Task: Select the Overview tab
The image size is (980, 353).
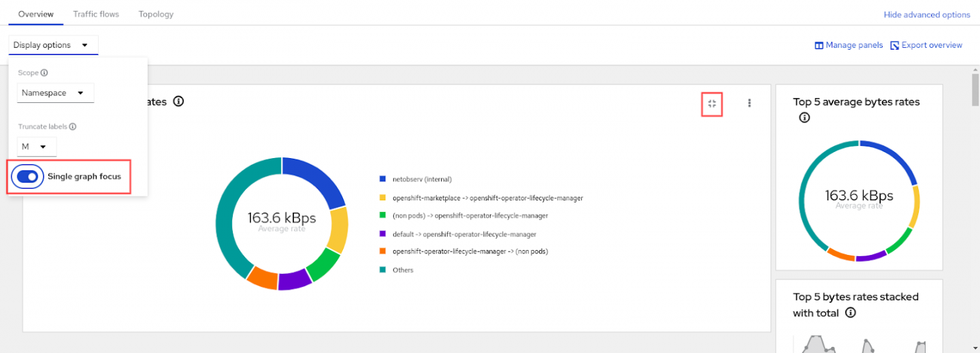Action: [35, 14]
